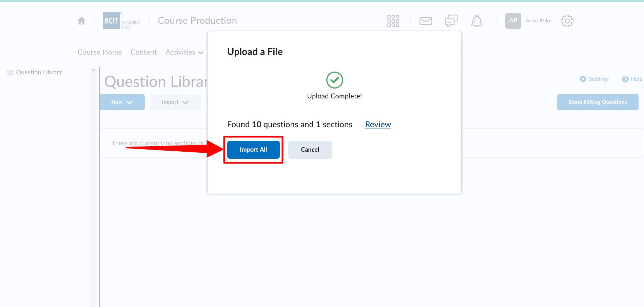Open the subscription alerts chat icon
The image size is (644, 307).
click(x=451, y=21)
